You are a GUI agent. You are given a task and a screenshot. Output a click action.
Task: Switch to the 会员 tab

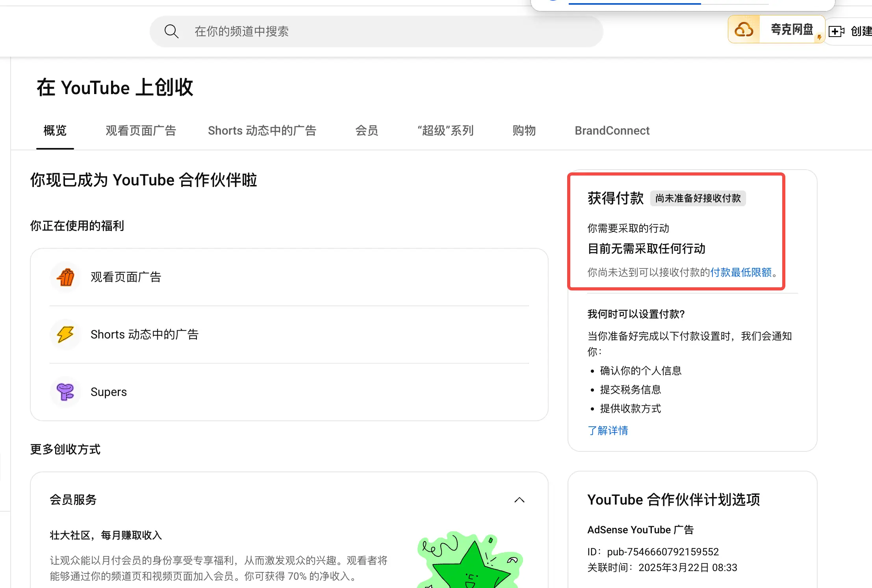(367, 131)
